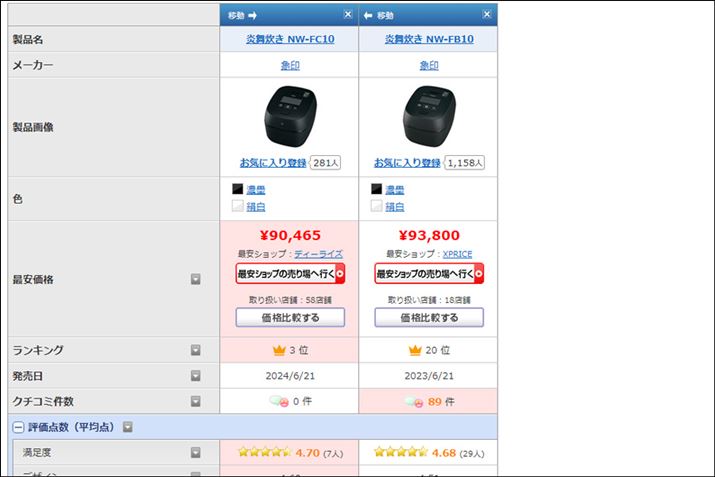Click 価格比較する button for NW-FC10
Image resolution: width=715 pixels, height=477 pixels.
(x=290, y=317)
